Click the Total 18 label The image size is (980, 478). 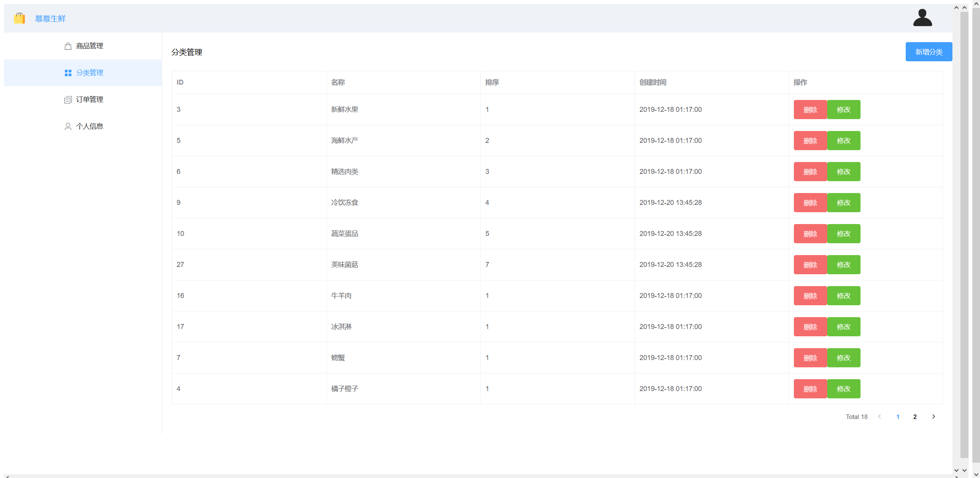(857, 417)
